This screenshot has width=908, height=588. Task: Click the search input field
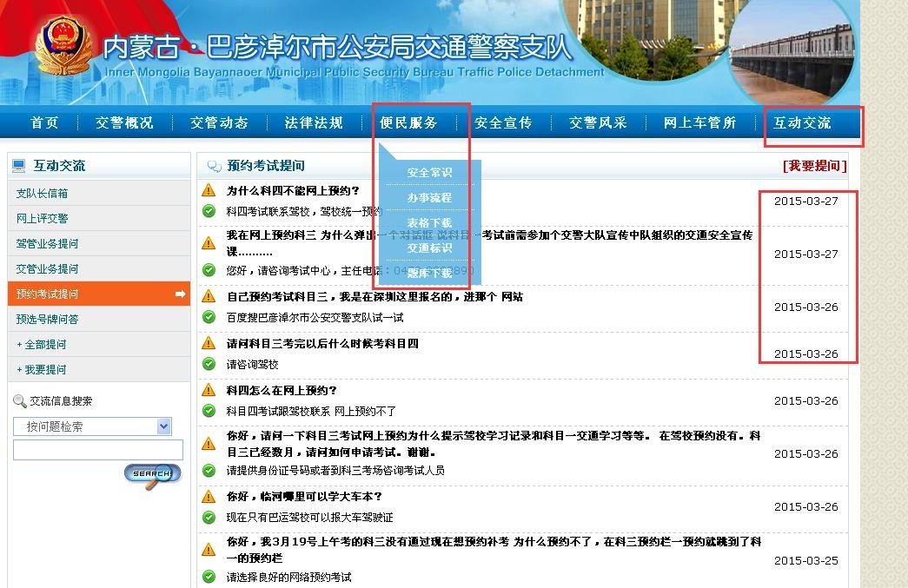(x=96, y=449)
